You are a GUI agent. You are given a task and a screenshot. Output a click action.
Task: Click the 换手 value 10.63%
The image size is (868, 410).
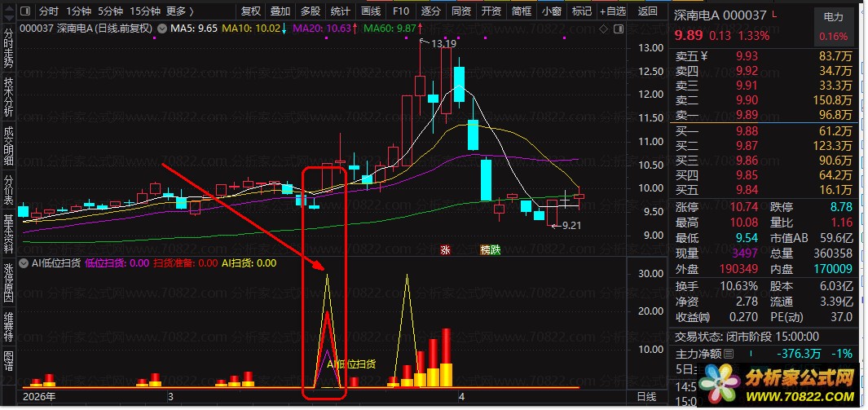coord(738,286)
